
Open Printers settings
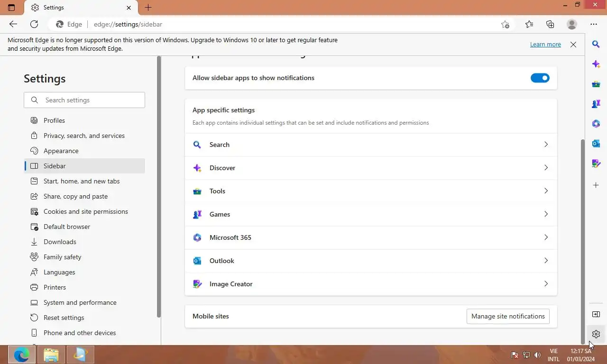pos(84,287)
